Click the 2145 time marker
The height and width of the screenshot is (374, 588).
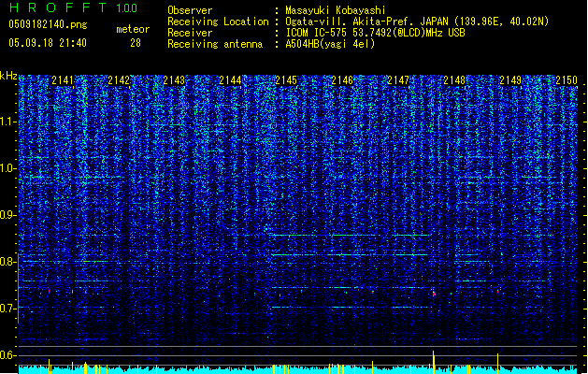point(286,80)
